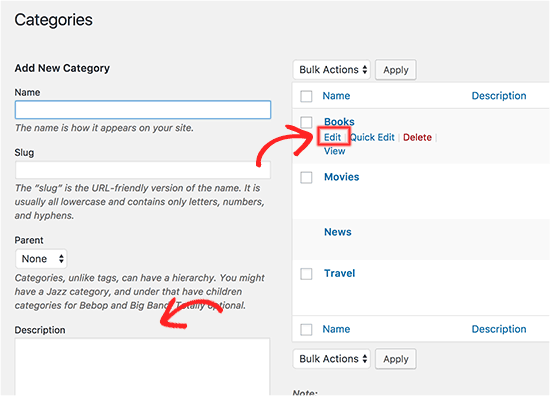The width and height of the screenshot is (550, 396).
Task: Open the bottom Bulk Actions dropdown
Action: click(331, 359)
